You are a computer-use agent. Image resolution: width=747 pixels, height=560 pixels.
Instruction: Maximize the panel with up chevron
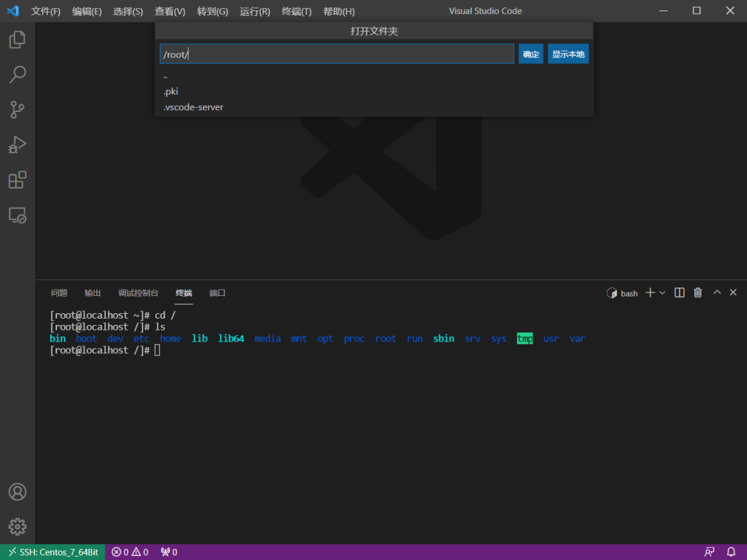coord(717,293)
